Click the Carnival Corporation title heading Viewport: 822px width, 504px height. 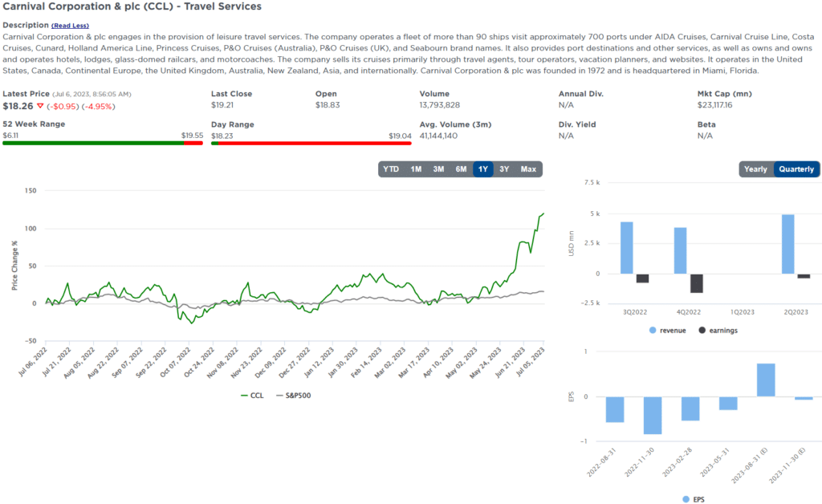tap(132, 6)
